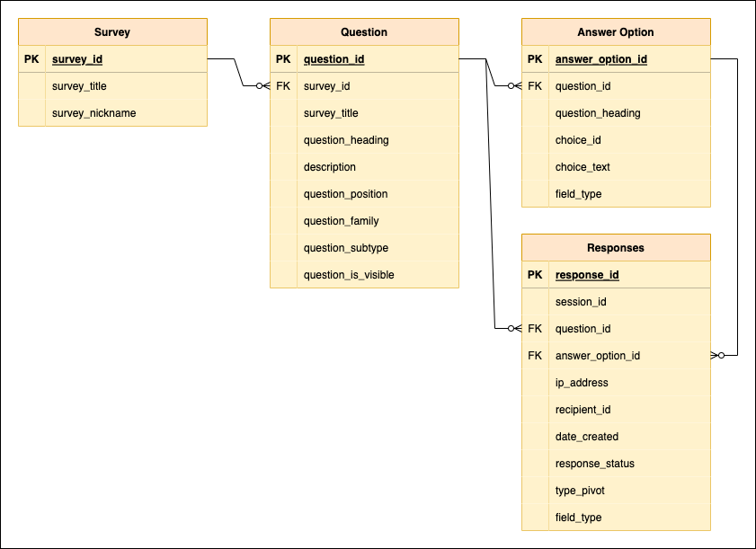Click the survey_id primary key field
756x549 pixels.
coord(79,58)
